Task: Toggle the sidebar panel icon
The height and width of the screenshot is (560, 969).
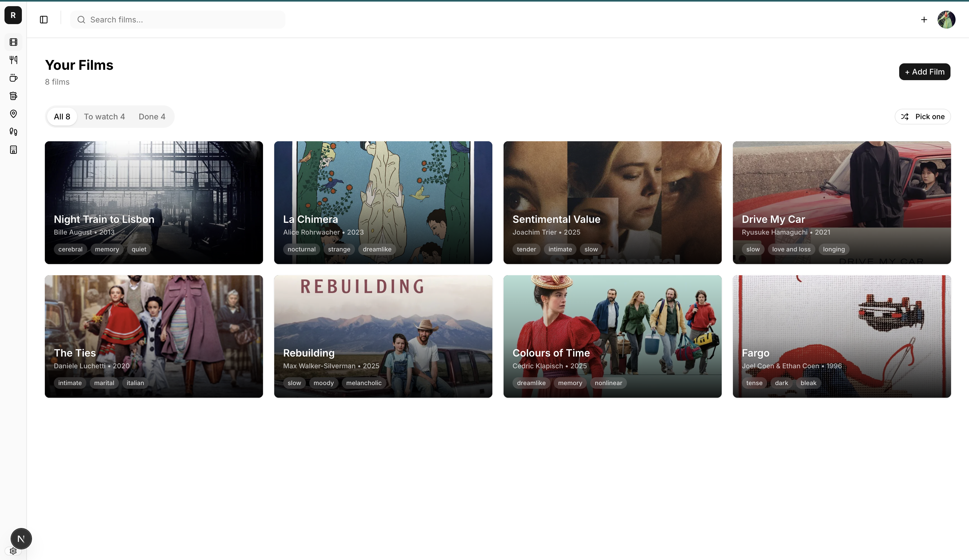Action: [x=44, y=20]
